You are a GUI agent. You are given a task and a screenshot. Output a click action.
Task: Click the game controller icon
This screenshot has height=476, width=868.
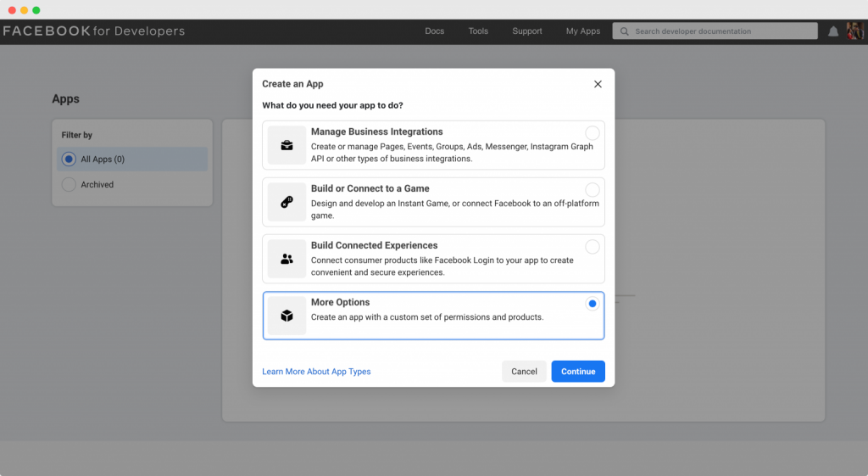coord(287,202)
